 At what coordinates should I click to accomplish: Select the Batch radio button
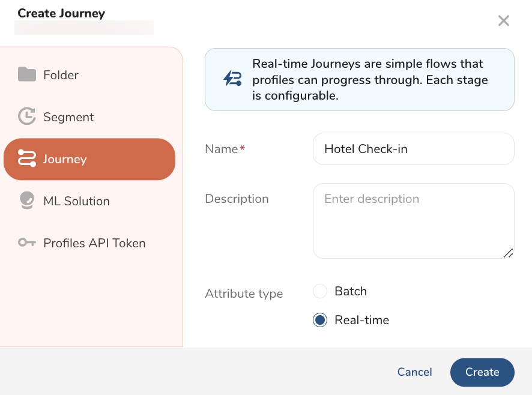320,292
